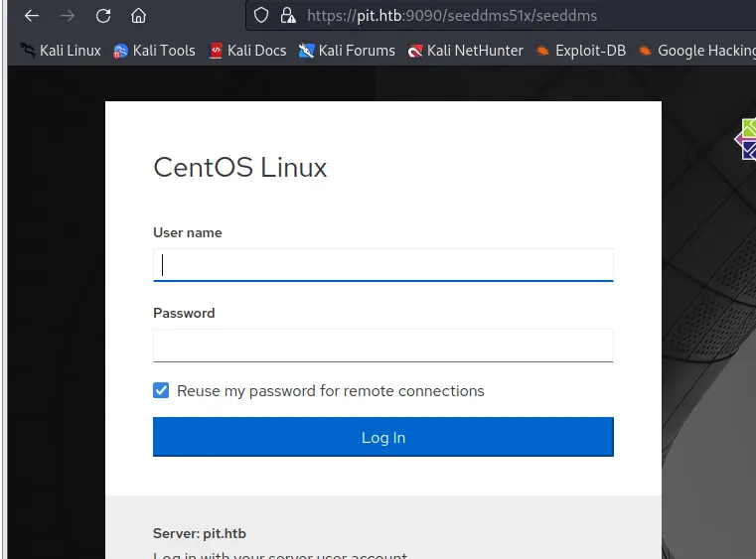Select the pit.htb address bar URL

coord(452,16)
